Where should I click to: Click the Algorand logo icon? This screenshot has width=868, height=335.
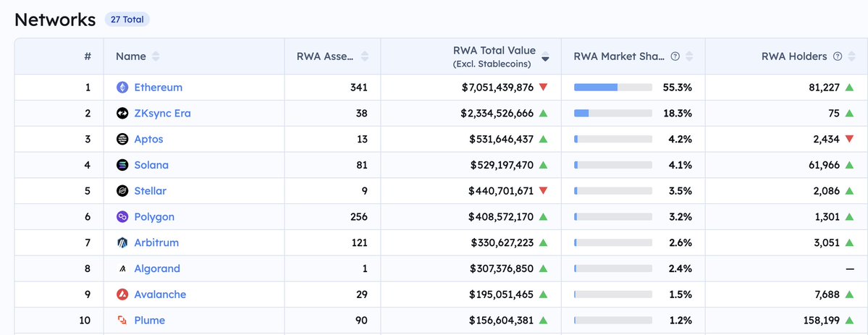pyautogui.click(x=122, y=268)
